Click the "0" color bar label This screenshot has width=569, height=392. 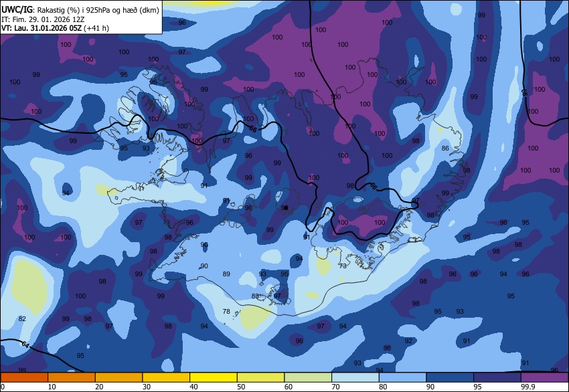tap(3, 387)
